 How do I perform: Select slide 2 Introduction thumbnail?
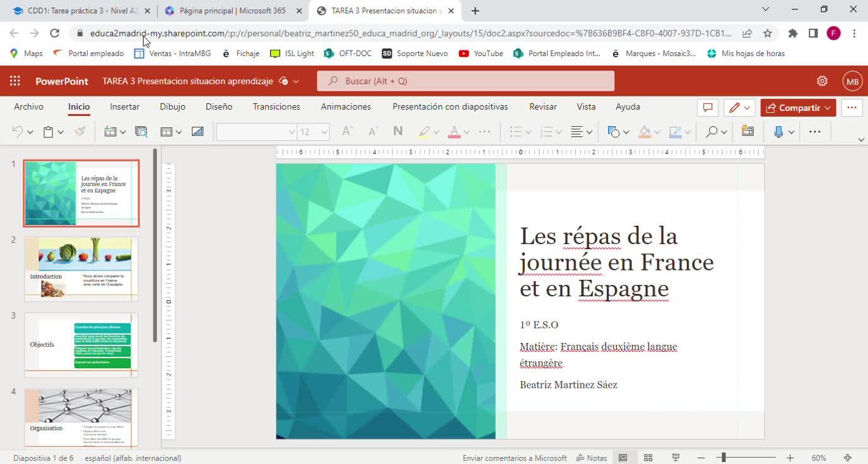(81, 269)
